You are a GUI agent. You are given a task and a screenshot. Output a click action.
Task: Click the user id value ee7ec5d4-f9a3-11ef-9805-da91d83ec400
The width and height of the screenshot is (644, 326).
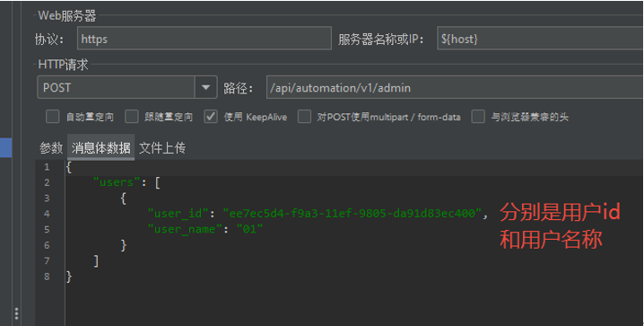352,214
